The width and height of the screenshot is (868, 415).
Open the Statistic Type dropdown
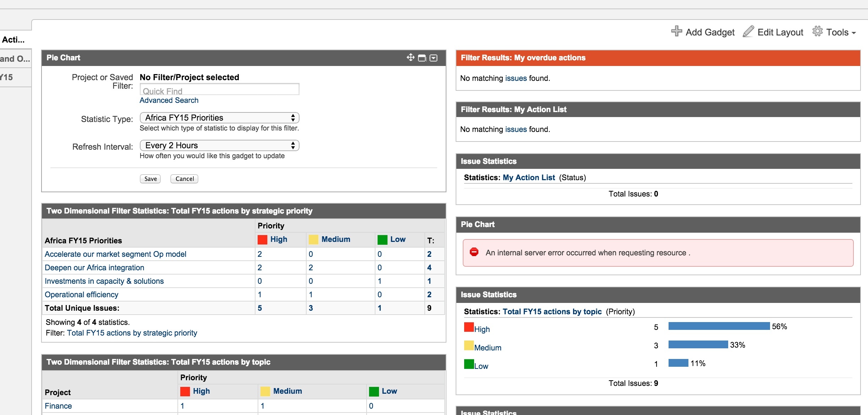click(219, 118)
